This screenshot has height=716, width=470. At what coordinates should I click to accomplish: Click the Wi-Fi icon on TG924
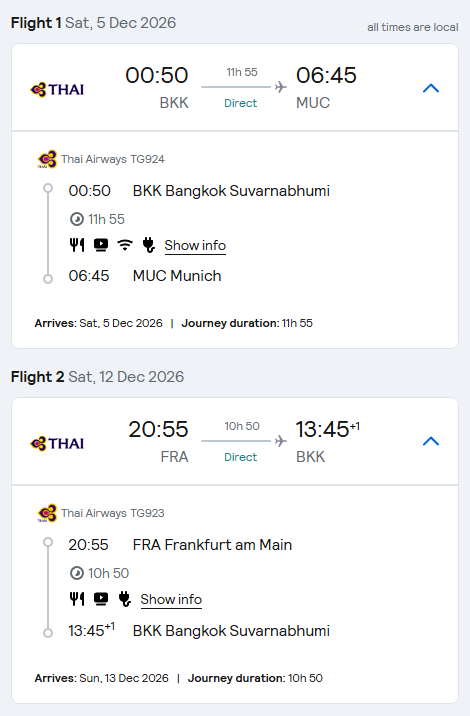pyautogui.click(x=125, y=245)
